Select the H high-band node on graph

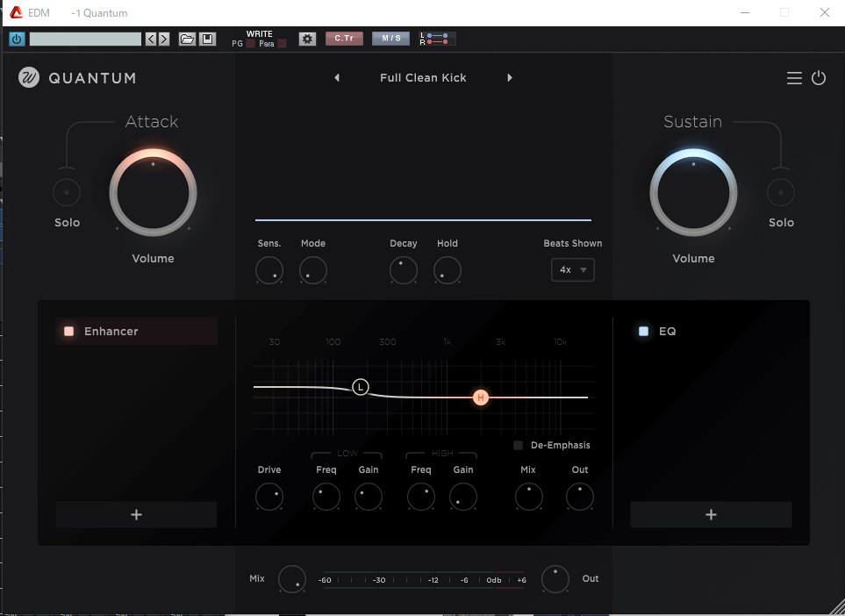click(481, 398)
